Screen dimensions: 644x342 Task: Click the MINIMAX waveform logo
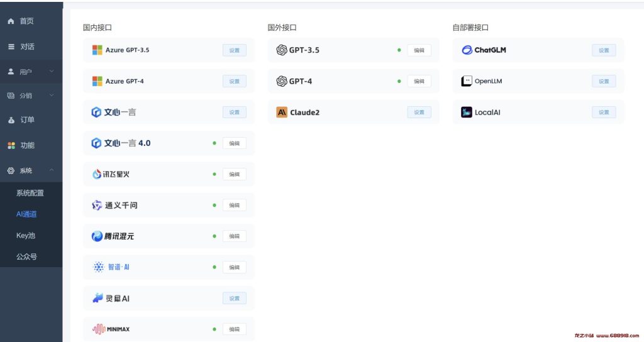pyautogui.click(x=99, y=329)
